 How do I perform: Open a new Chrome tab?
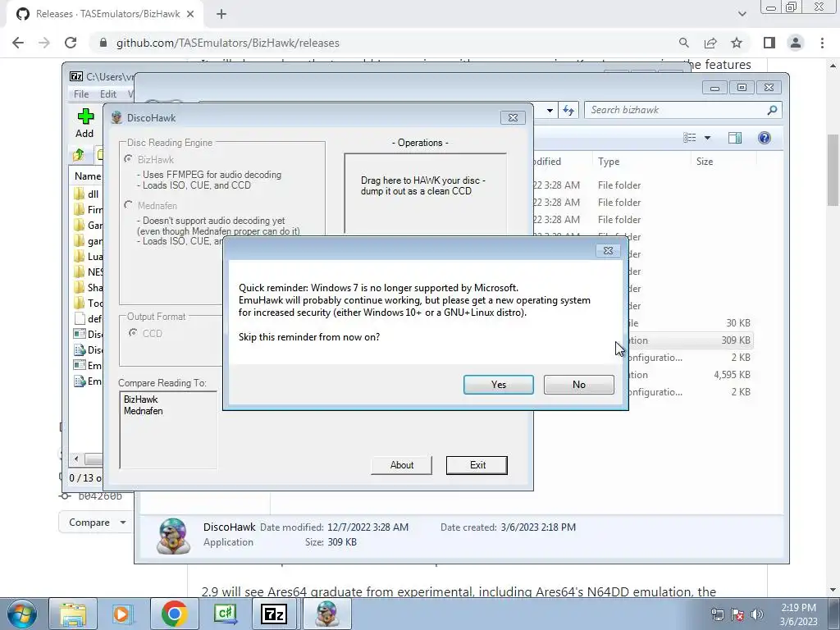click(221, 14)
